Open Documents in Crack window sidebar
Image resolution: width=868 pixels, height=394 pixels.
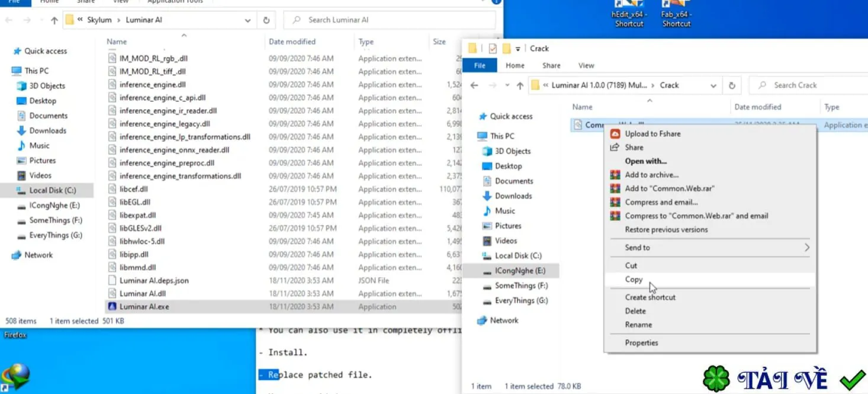(514, 181)
